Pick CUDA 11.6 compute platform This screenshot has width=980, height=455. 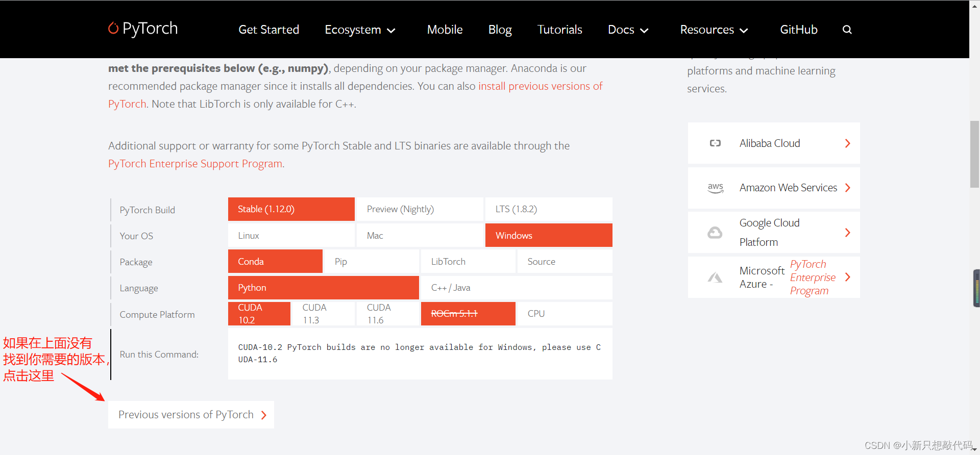click(388, 314)
